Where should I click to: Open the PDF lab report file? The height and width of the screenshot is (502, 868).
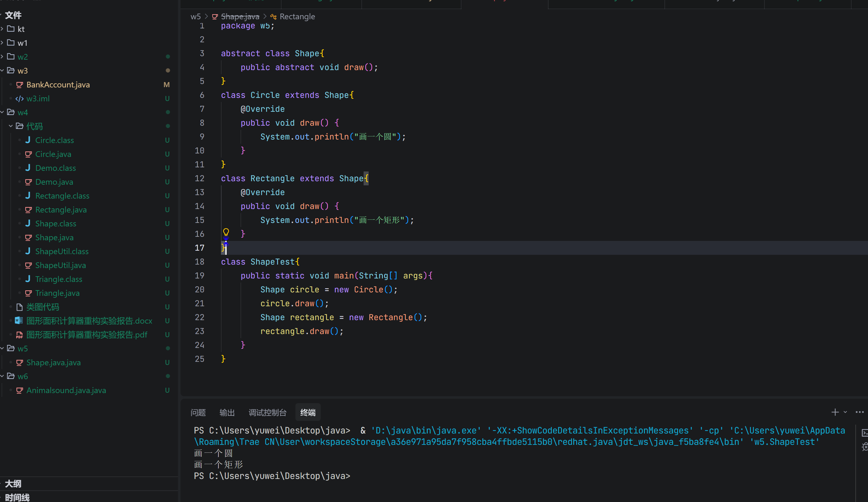86,335
